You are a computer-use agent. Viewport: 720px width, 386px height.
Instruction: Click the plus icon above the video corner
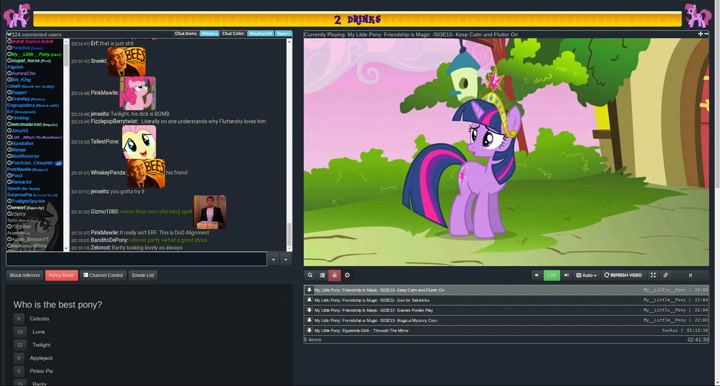point(700,34)
